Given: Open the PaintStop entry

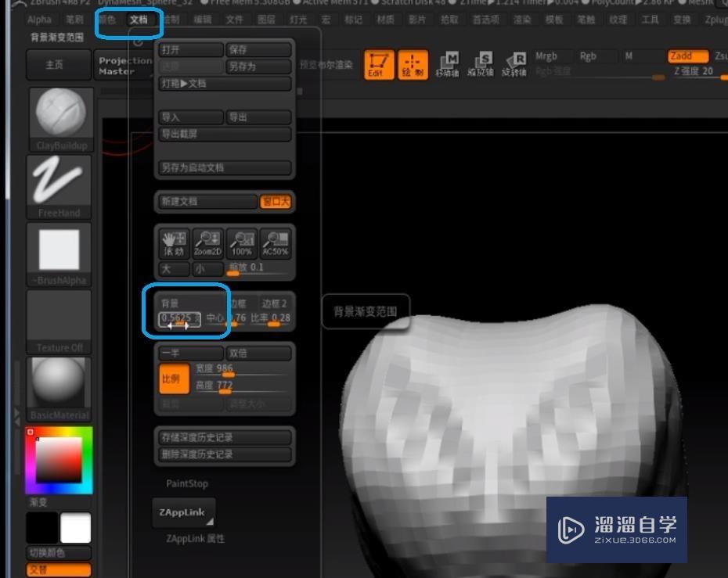Looking at the screenshot, I should (186, 483).
